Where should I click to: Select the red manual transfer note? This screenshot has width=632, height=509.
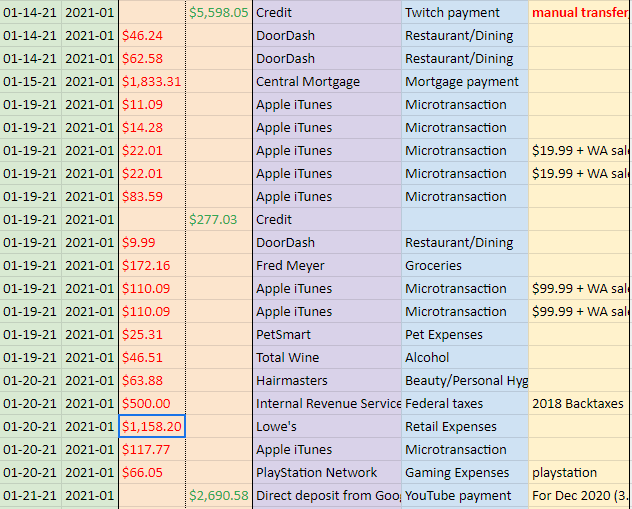tap(580, 12)
